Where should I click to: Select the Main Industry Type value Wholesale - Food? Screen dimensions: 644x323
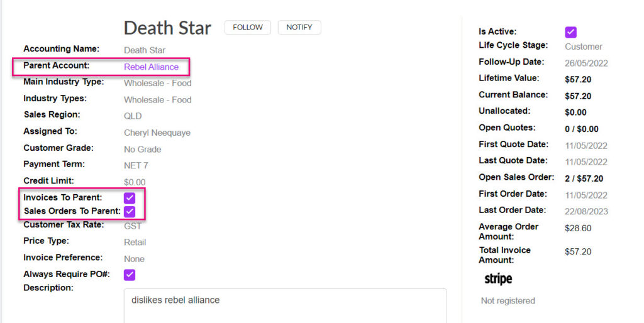(x=158, y=84)
